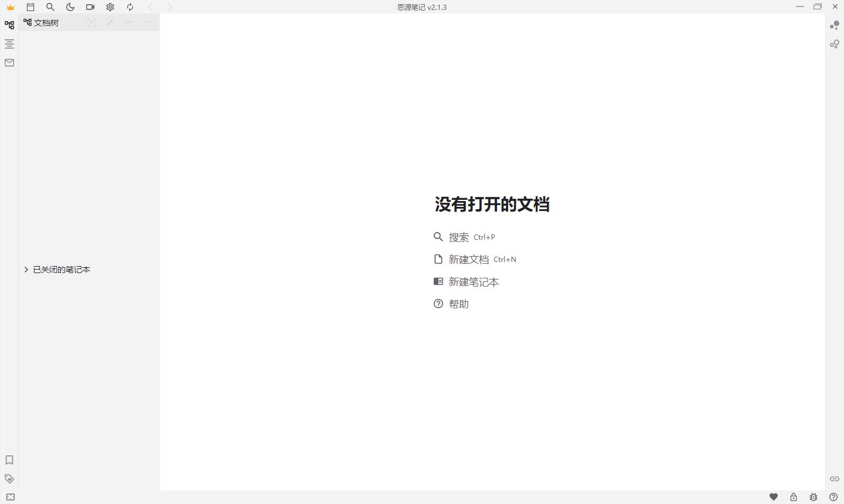Click the crown workspace icon

click(10, 7)
